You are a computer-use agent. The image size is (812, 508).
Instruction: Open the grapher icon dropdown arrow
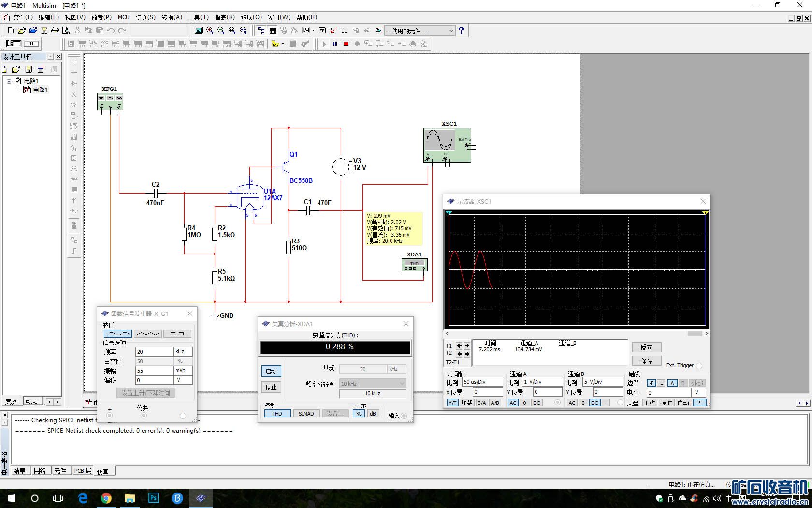pos(313,30)
